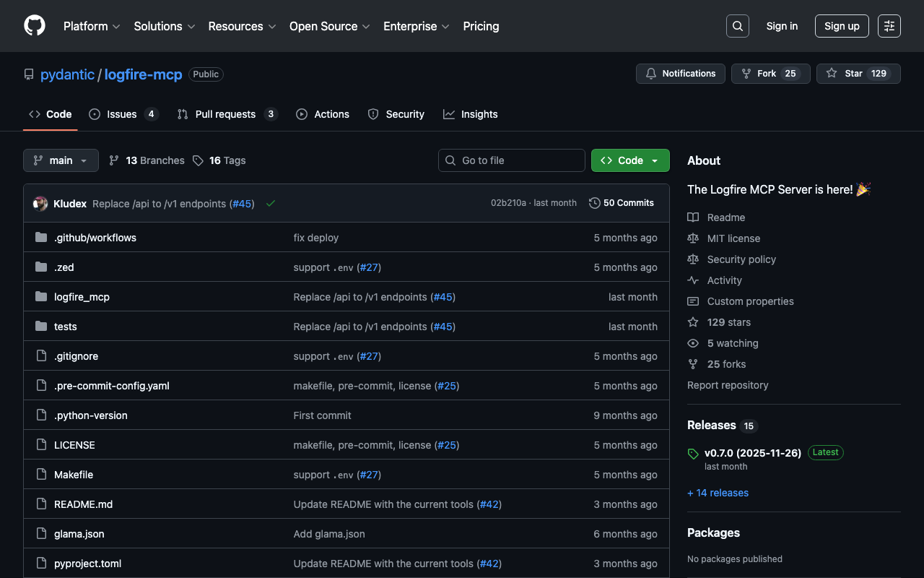
Task: Open the Pull requests tab
Action: (x=225, y=114)
